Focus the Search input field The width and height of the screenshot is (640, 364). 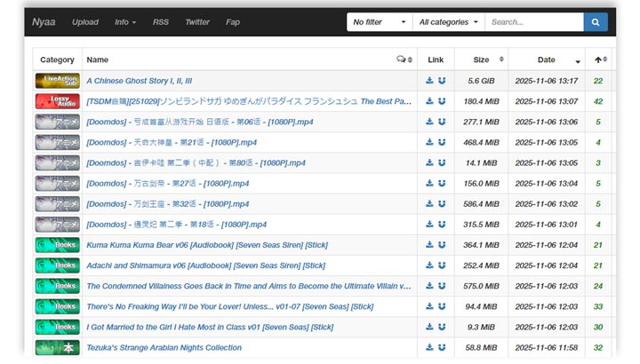(534, 22)
